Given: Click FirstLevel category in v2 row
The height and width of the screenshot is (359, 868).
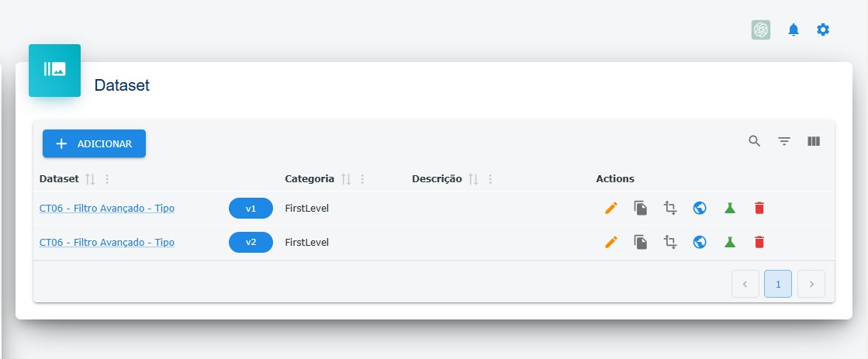Looking at the screenshot, I should 306,242.
